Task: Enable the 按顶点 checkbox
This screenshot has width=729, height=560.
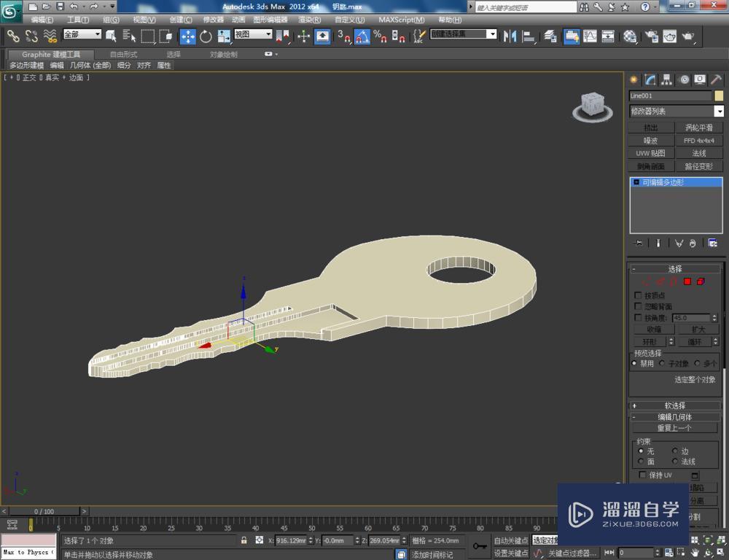Action: click(x=638, y=295)
